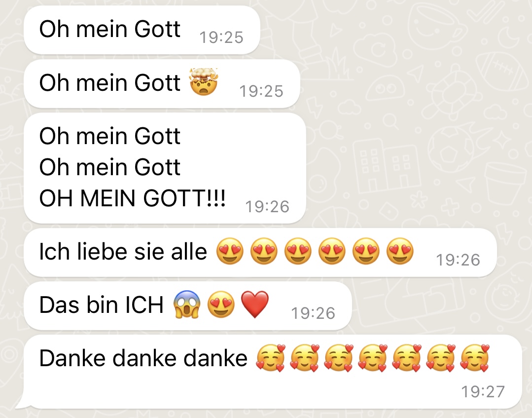Click the fourth smiling-with-hearts emoji in the Danke message
This screenshot has width=532, height=418.
coord(373,358)
